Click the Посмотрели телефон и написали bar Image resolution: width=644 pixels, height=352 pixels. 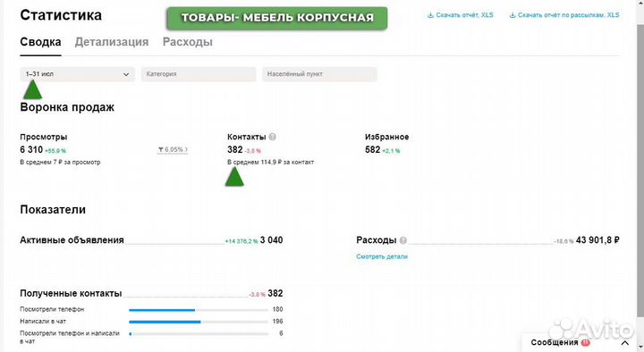(199, 334)
